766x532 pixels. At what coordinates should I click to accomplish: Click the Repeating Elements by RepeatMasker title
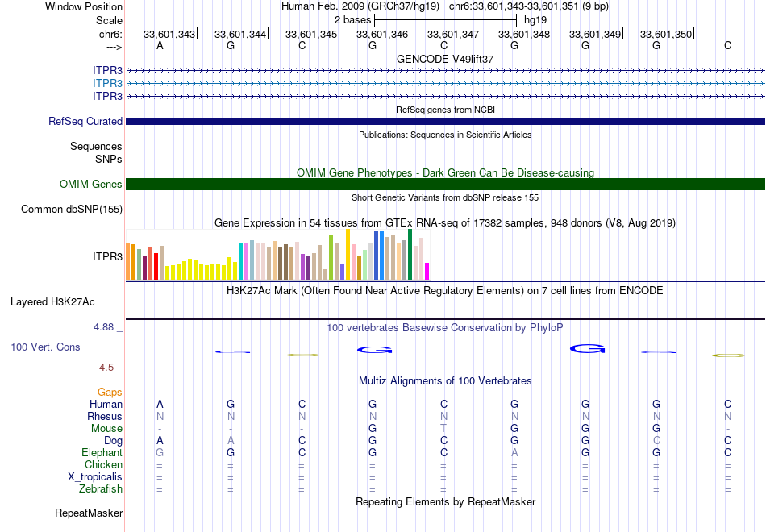(x=445, y=502)
